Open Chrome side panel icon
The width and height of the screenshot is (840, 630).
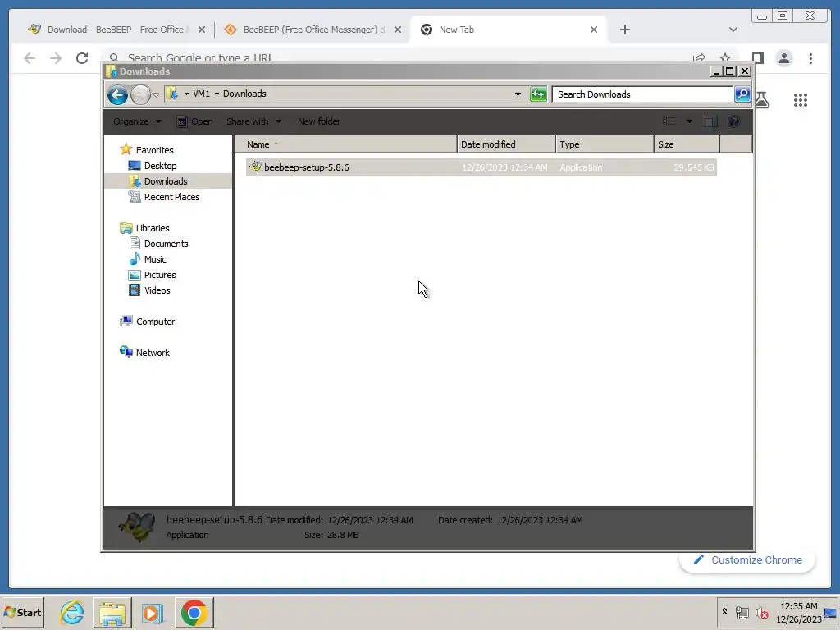[x=757, y=58]
